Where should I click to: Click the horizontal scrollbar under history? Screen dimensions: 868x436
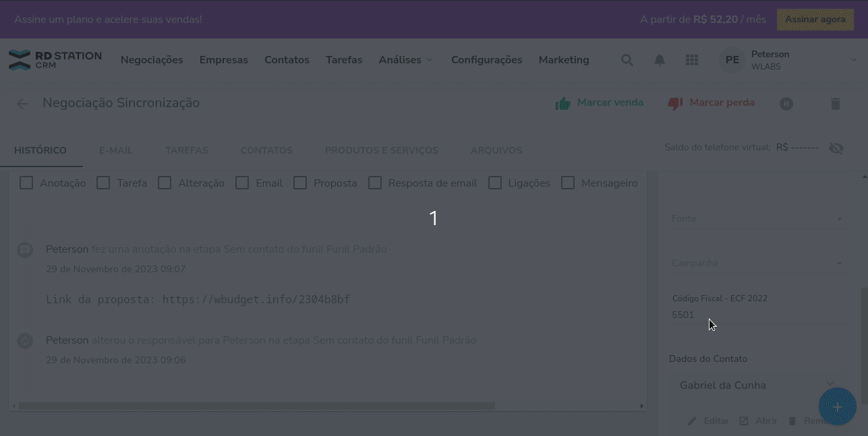[x=256, y=406]
